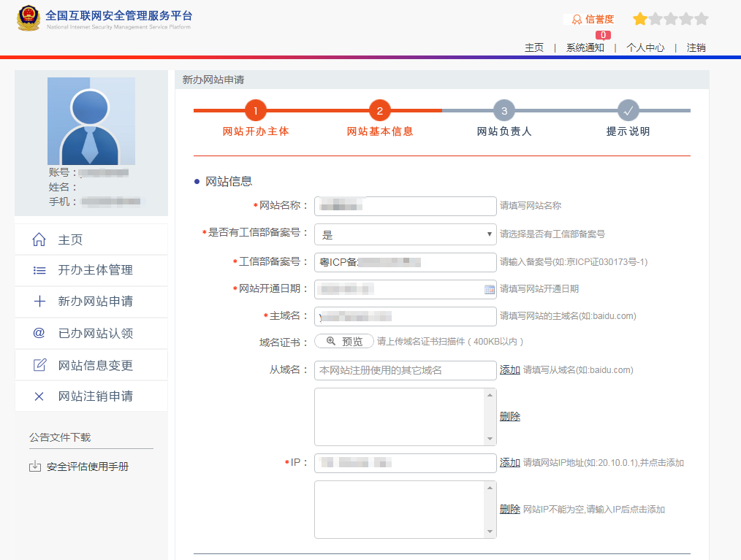Click the magnifier icon in the 预览 button
This screenshot has width=741, height=560.
[x=331, y=341]
